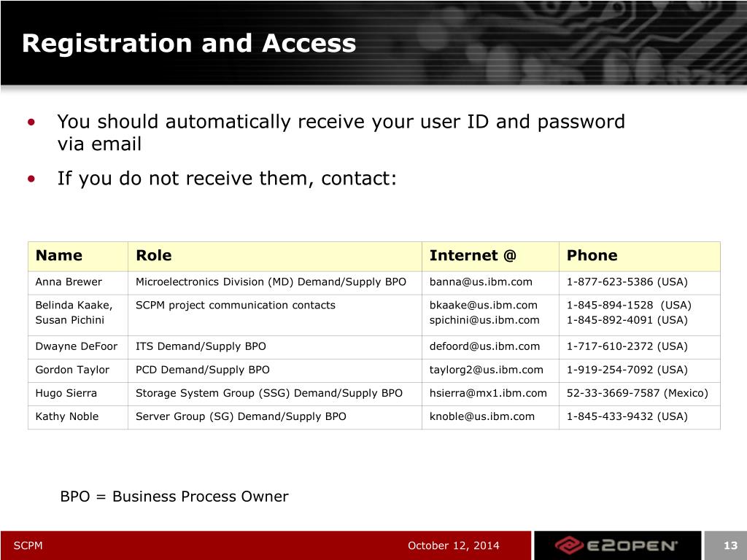Click the email spichini@us.ibm.com
The width and height of the screenshot is (747, 560).
tap(484, 320)
